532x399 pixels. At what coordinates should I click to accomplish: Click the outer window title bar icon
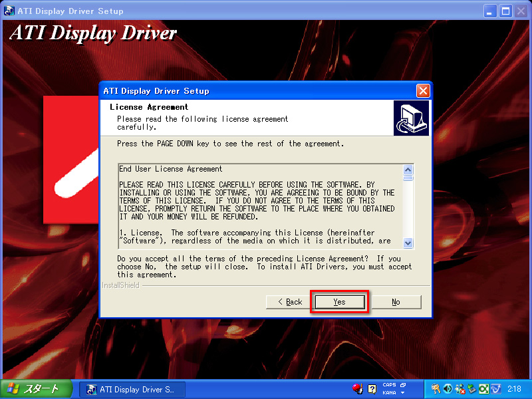pos(9,11)
